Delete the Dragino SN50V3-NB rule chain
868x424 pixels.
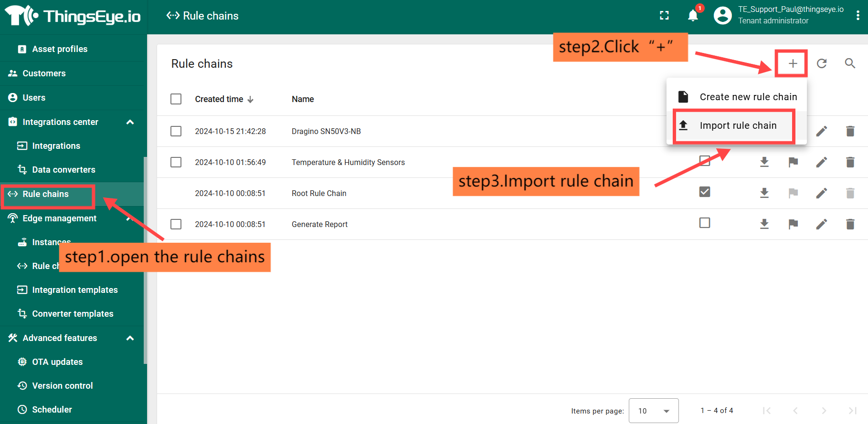[x=850, y=131]
